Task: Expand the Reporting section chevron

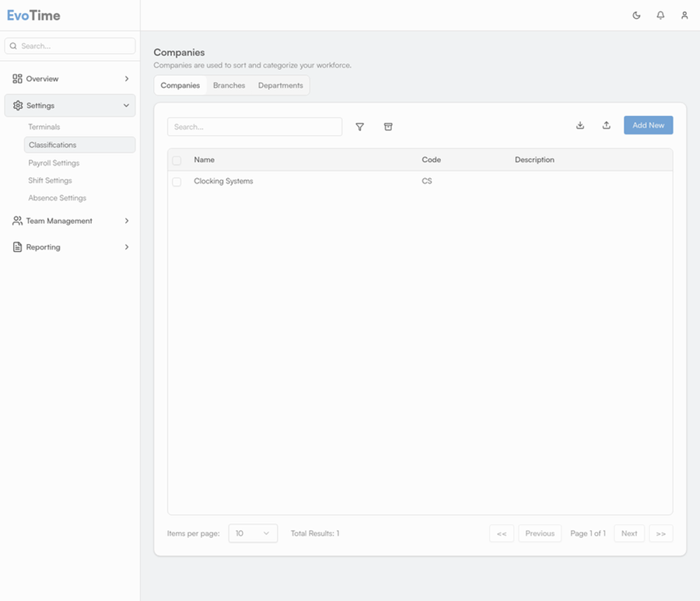Action: [x=127, y=247]
